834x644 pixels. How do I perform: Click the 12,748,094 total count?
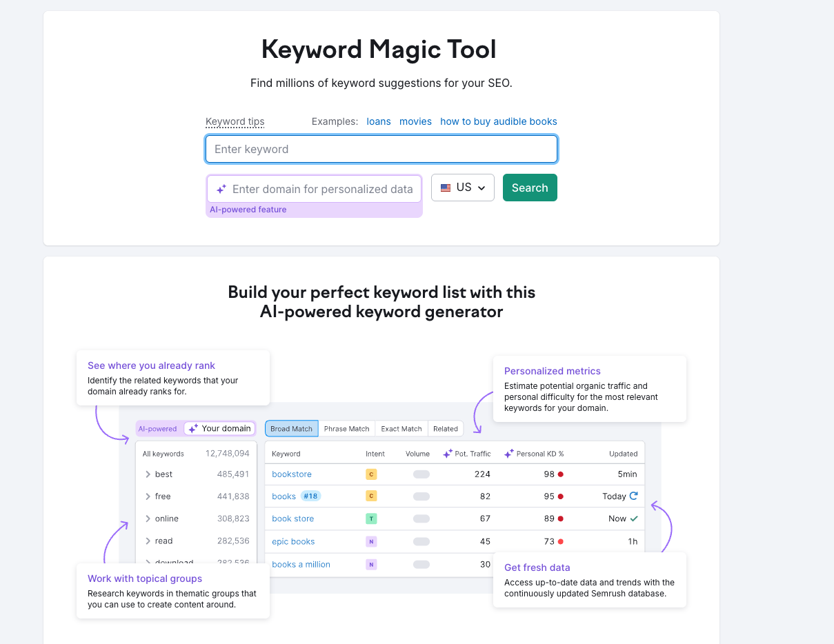228,454
